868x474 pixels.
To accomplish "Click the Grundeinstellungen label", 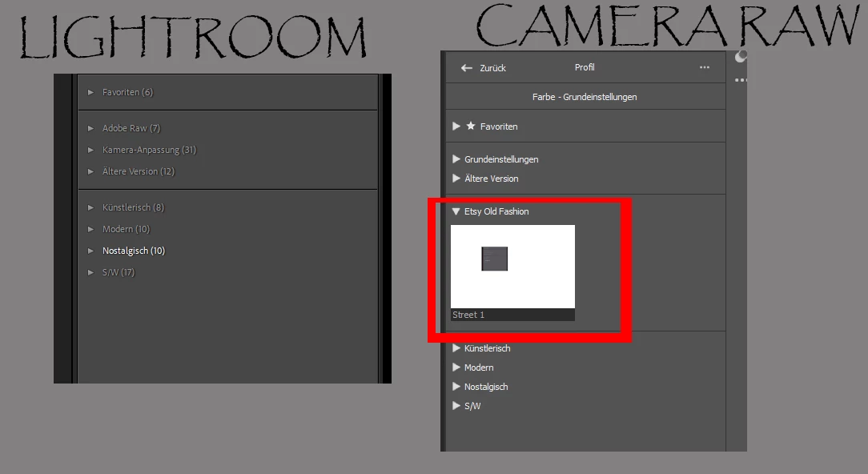I will tap(501, 159).
